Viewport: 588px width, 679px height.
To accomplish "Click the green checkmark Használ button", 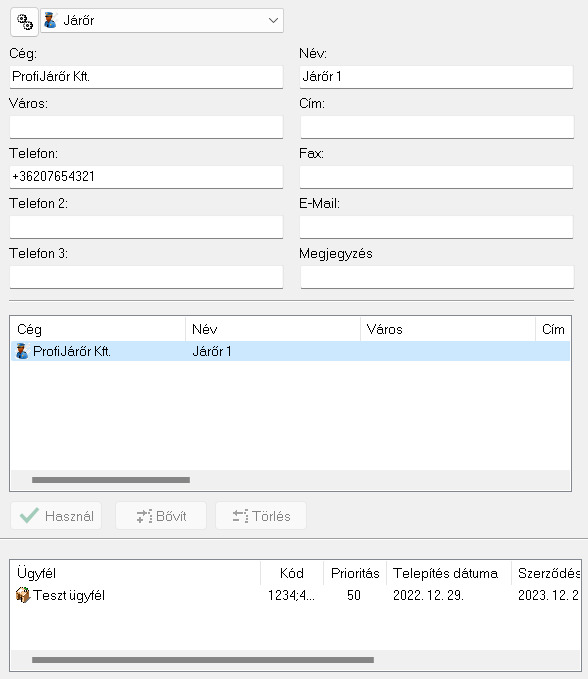I will point(56,516).
